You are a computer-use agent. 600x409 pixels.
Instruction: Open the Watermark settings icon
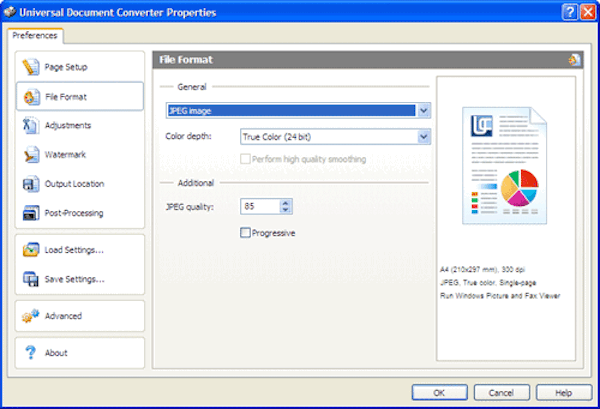point(28,155)
